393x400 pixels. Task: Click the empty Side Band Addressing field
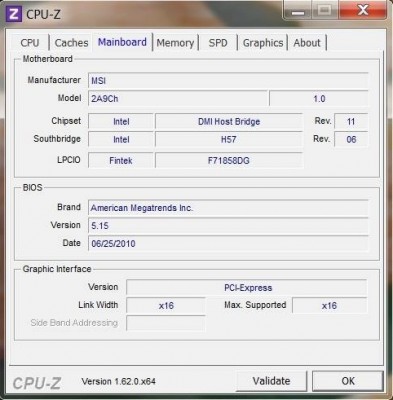tap(166, 323)
